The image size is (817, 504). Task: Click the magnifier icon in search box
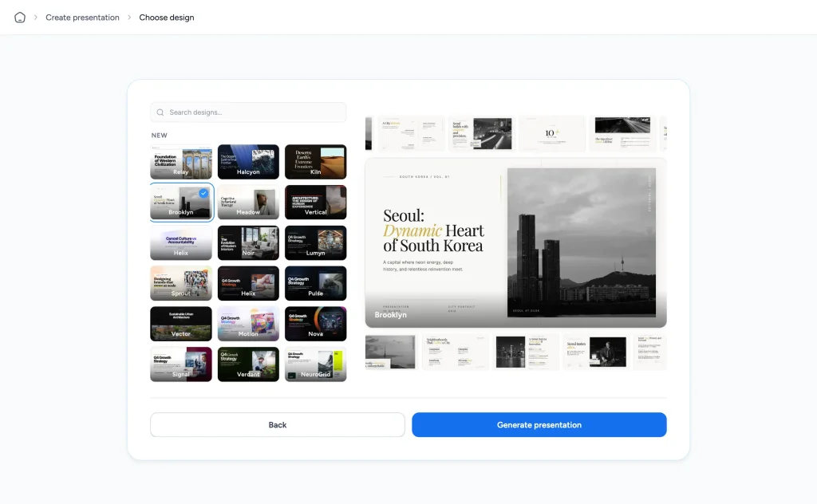[x=160, y=112]
